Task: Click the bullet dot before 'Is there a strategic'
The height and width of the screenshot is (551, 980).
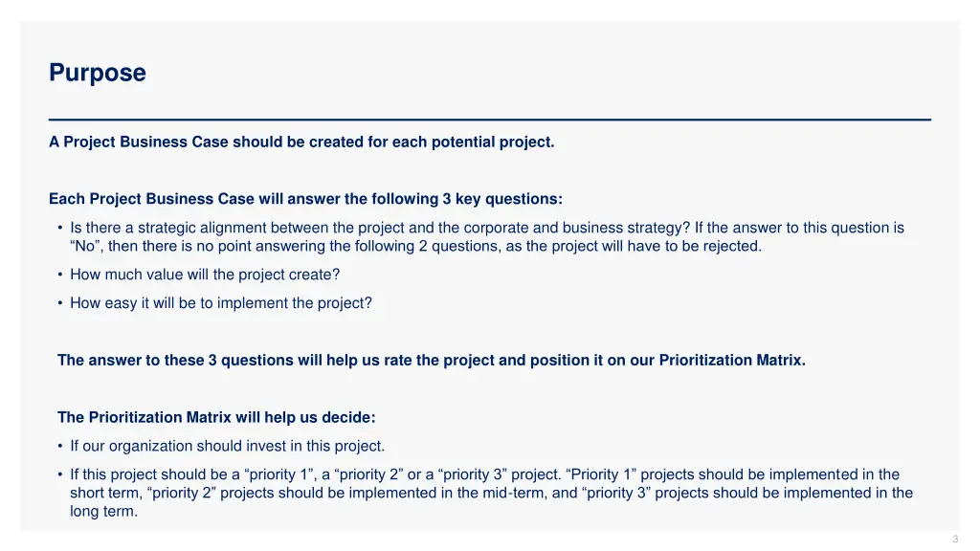Action: (x=60, y=228)
